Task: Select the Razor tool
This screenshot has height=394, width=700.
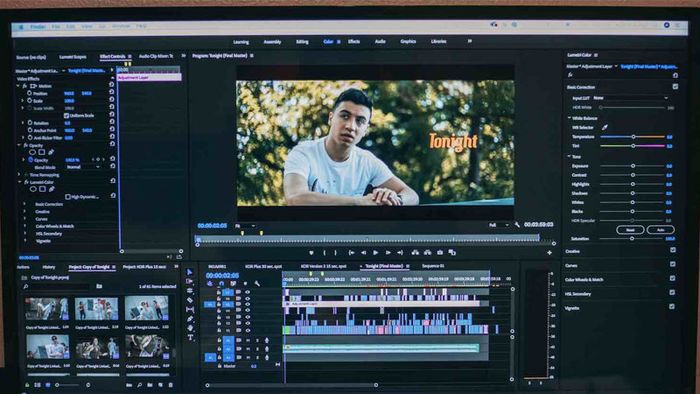Action: tap(190, 300)
